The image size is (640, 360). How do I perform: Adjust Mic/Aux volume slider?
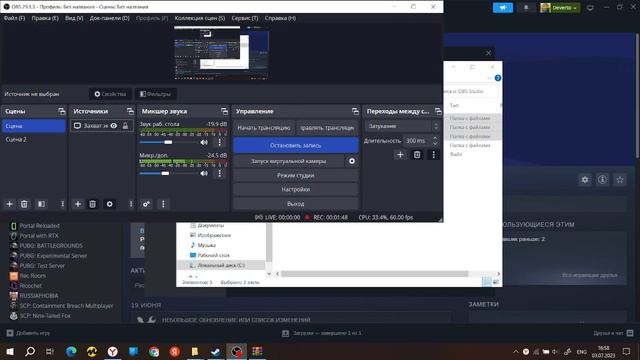165,173
